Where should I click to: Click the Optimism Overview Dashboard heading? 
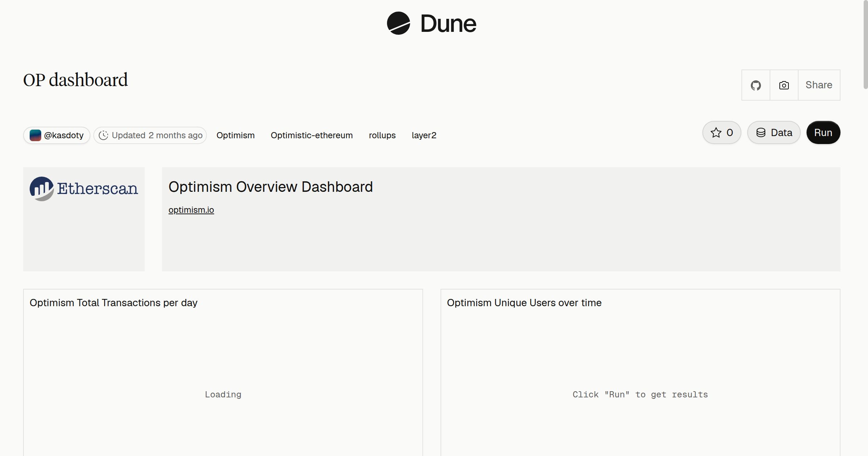pos(271,187)
